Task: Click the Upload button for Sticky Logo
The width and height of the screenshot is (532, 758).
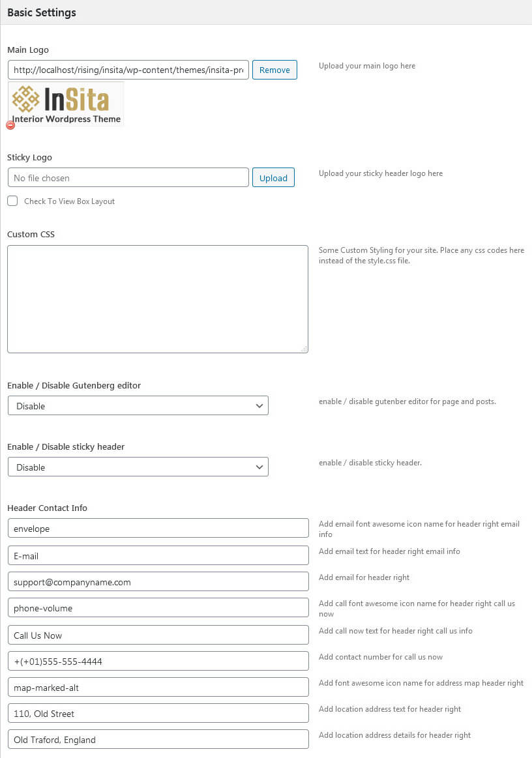Action: 273,178
